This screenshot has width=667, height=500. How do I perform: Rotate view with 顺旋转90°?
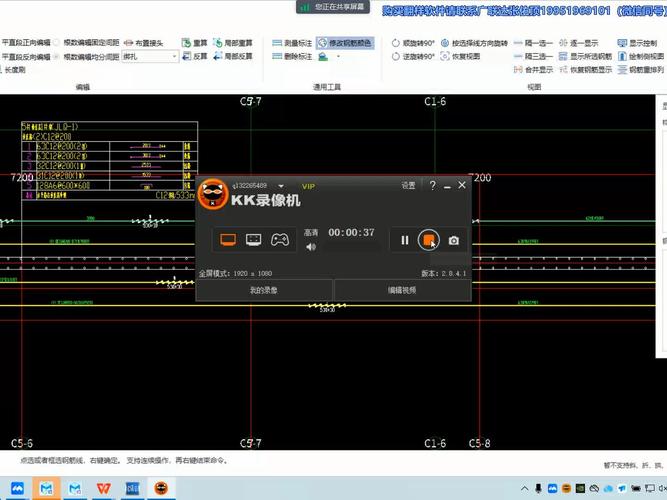[413, 43]
